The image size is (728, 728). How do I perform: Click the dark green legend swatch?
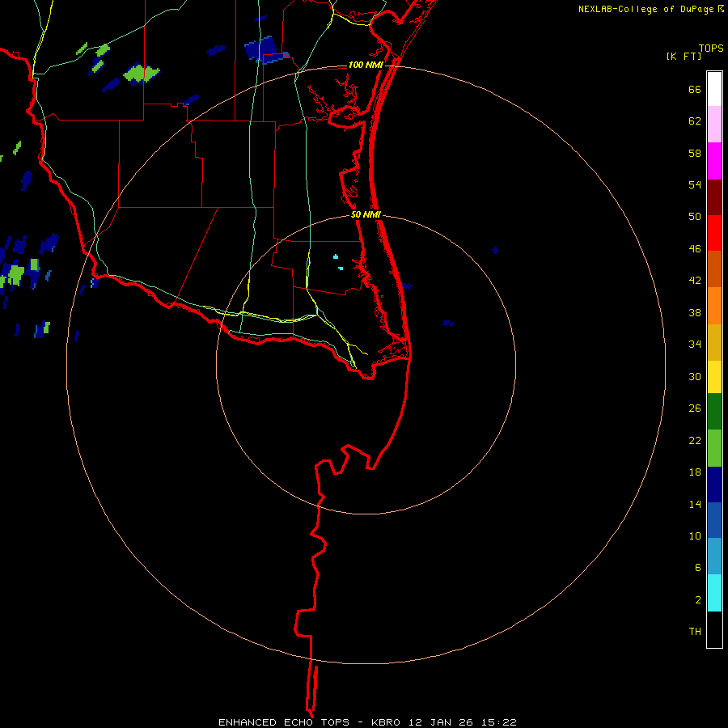[x=714, y=412]
